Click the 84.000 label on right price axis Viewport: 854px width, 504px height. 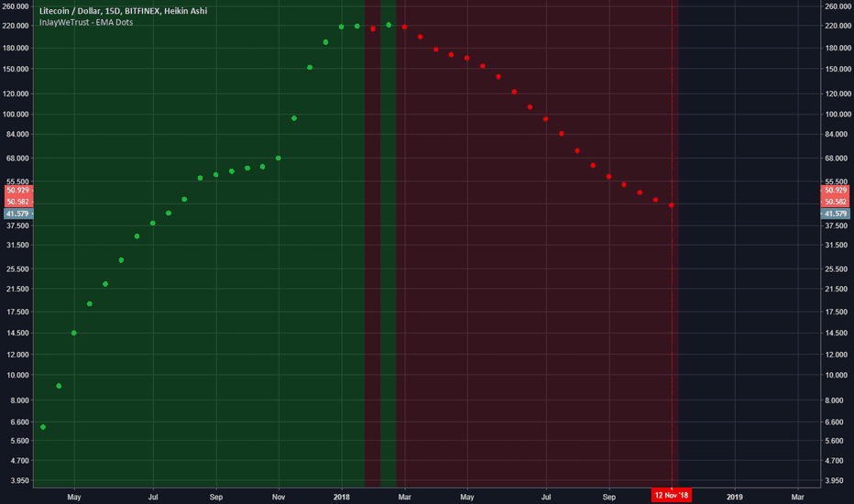point(837,134)
